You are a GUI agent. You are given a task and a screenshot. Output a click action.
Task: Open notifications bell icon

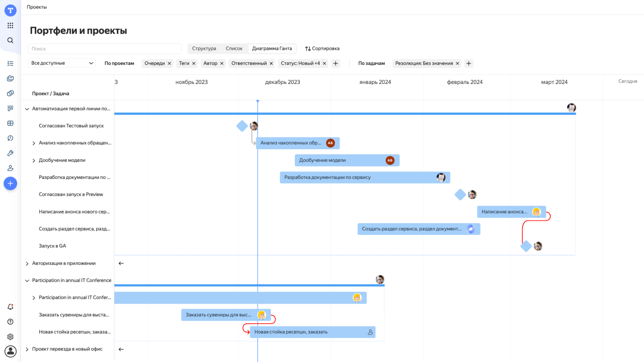[x=10, y=307]
